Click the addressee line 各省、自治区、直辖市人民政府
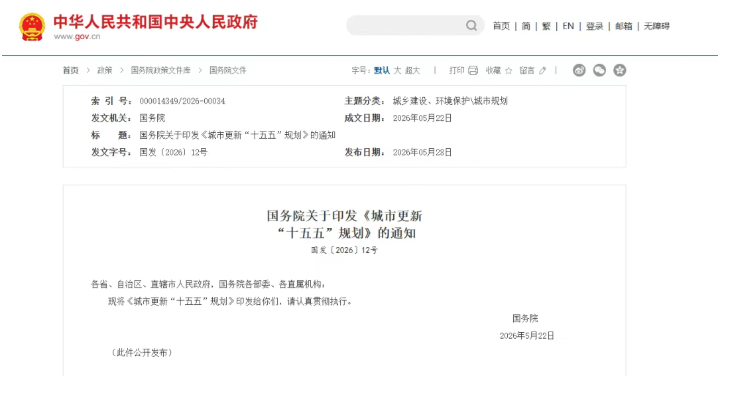 (x=151, y=284)
